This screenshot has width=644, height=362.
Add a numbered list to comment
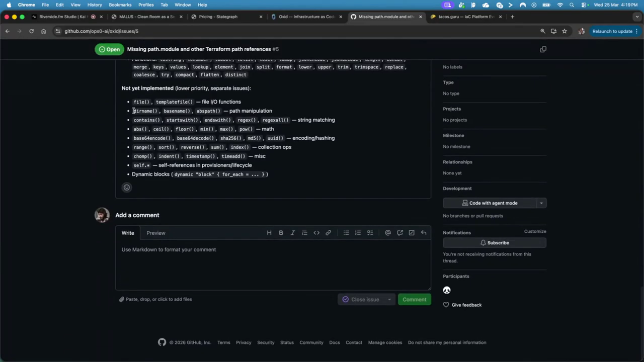click(358, 233)
